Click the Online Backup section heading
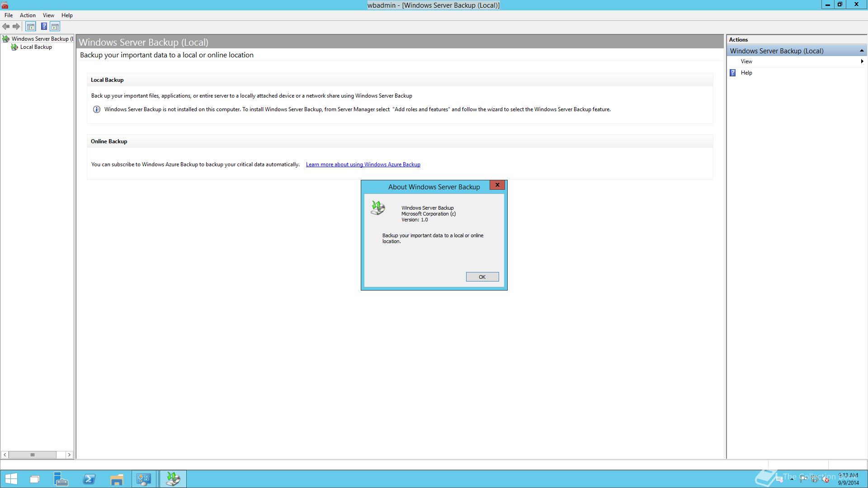868x488 pixels. (109, 141)
